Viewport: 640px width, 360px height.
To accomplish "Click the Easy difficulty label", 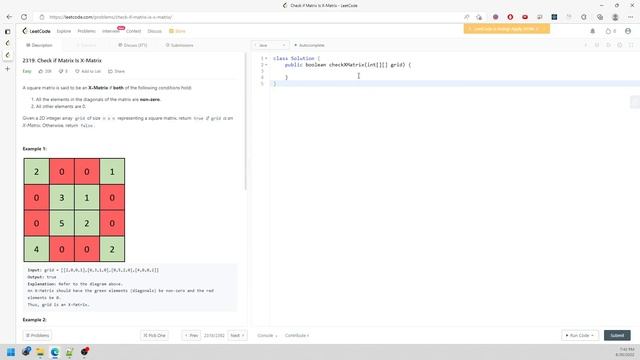I will pyautogui.click(x=27, y=71).
